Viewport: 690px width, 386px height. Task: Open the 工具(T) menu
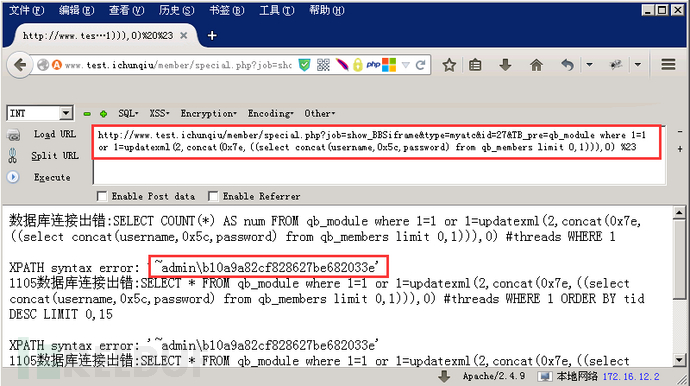(x=277, y=10)
